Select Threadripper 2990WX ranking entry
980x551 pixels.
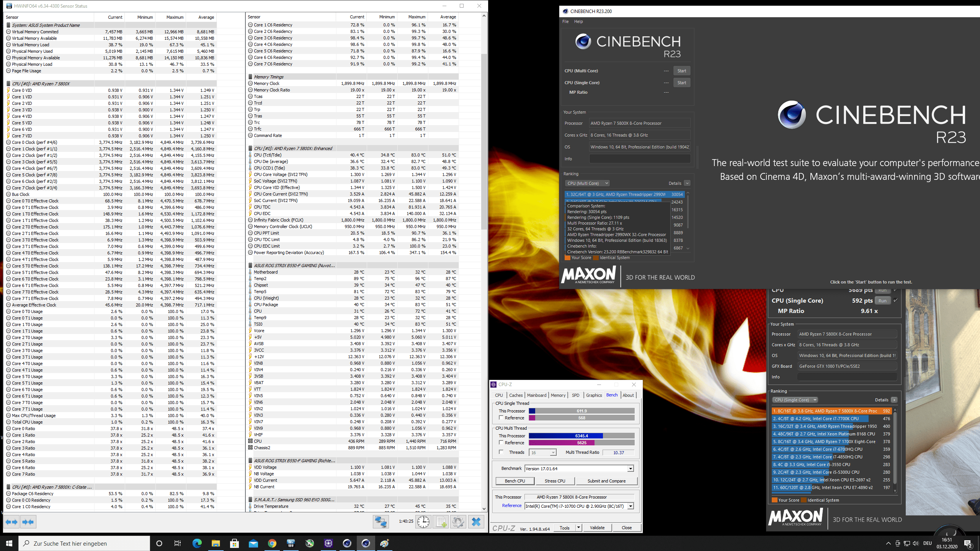pos(624,194)
